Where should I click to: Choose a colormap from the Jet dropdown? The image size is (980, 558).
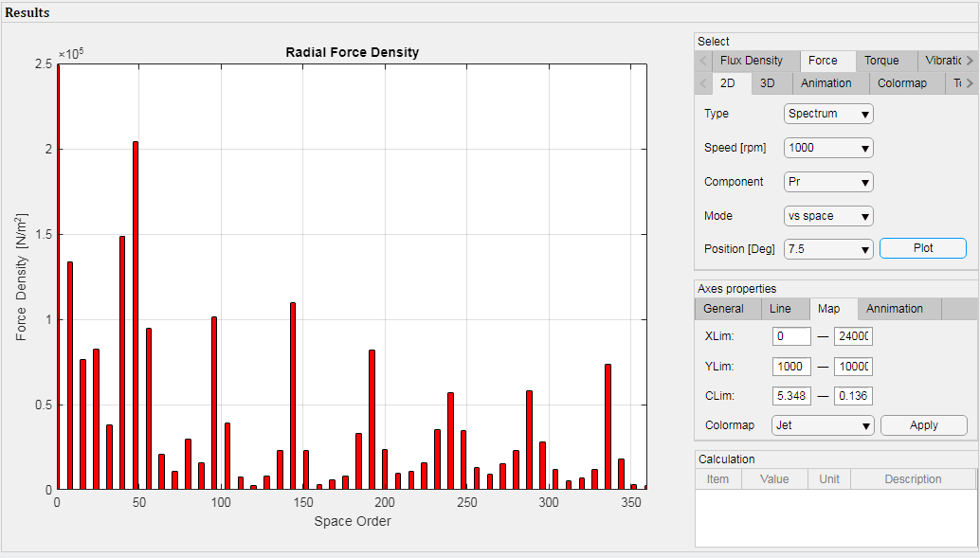point(823,425)
